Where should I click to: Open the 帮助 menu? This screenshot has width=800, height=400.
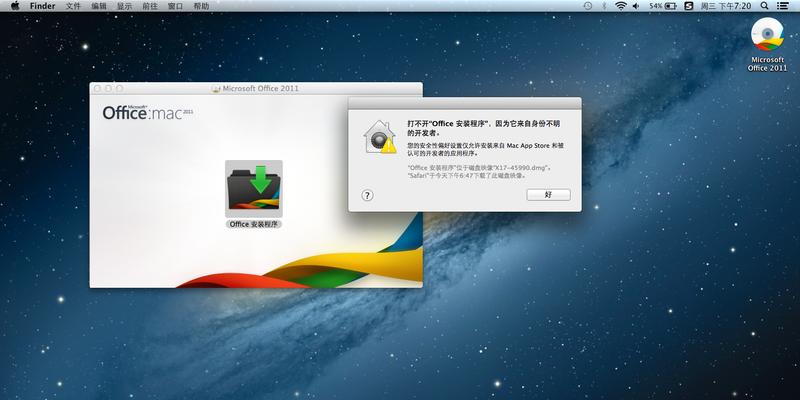[201, 6]
